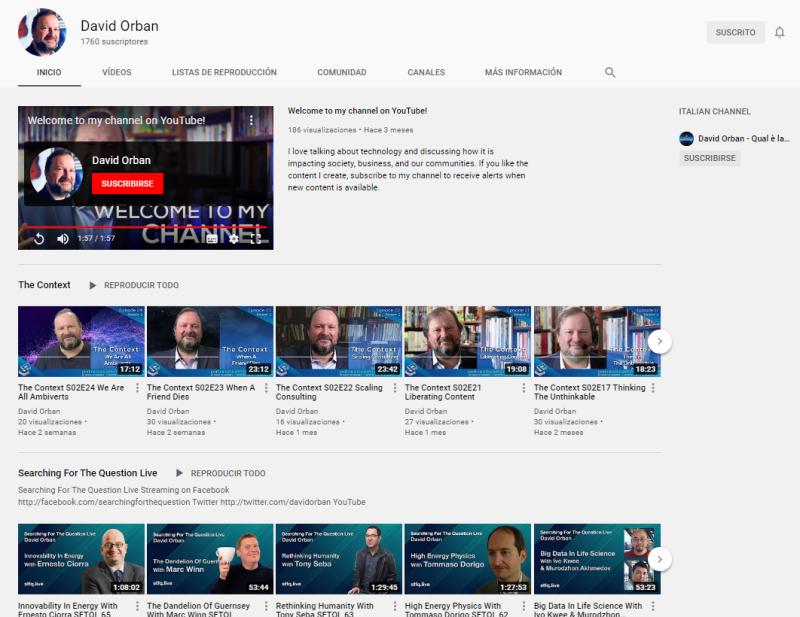Mute the welcome video volume icon
This screenshot has height=617, width=800.
(x=63, y=238)
